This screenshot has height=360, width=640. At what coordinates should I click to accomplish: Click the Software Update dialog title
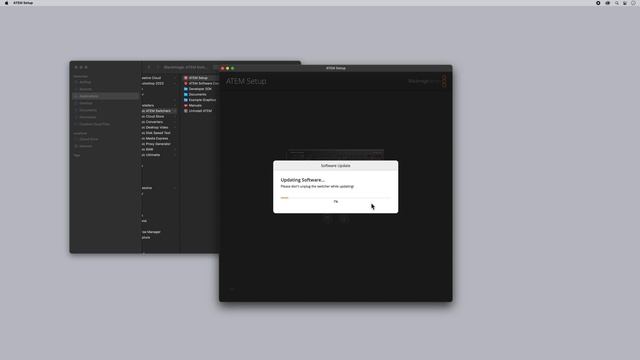[x=336, y=166]
